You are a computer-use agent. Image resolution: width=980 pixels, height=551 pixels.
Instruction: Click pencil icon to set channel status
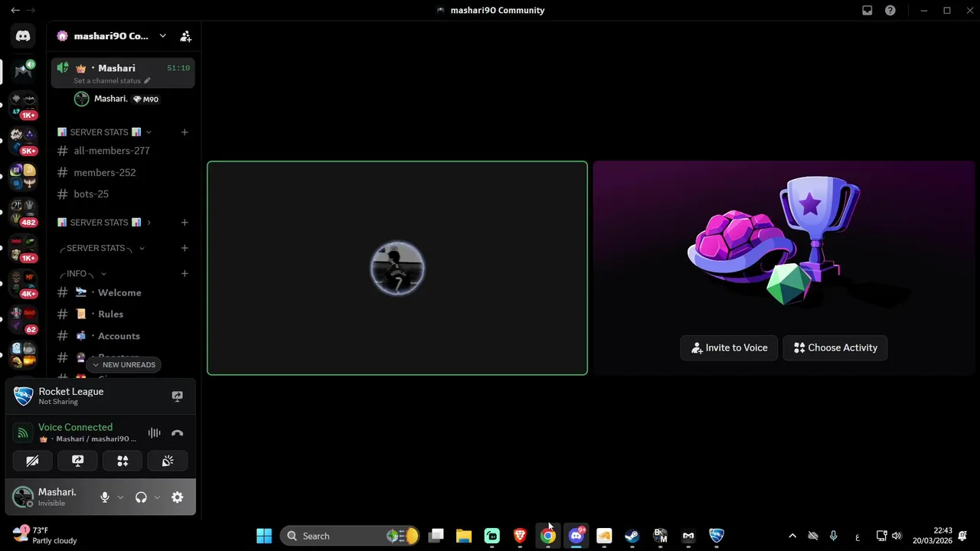pos(147,80)
